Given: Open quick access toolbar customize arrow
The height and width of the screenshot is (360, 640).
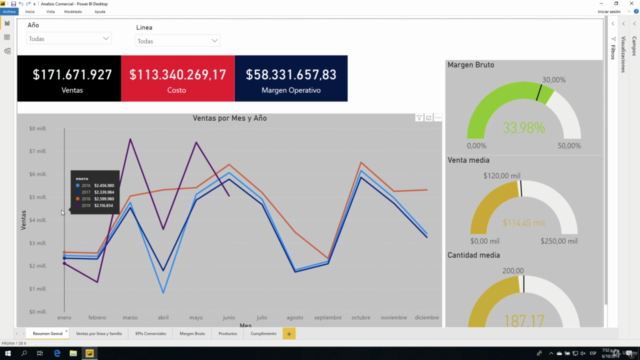Looking at the screenshot, I should (x=34, y=4).
